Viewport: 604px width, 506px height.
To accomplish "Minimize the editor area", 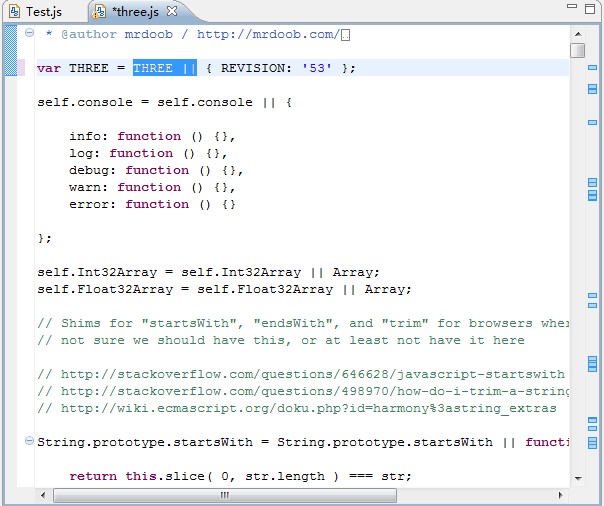I will point(572,6).
